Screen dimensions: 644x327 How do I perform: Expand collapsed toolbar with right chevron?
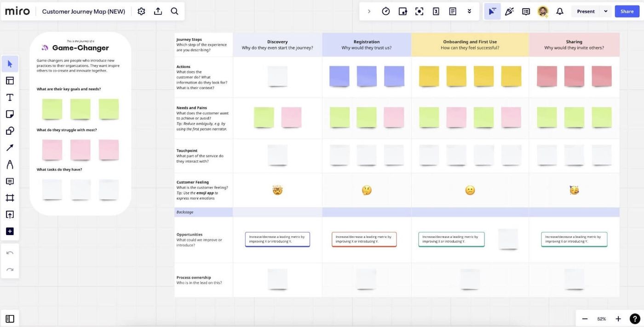point(369,11)
